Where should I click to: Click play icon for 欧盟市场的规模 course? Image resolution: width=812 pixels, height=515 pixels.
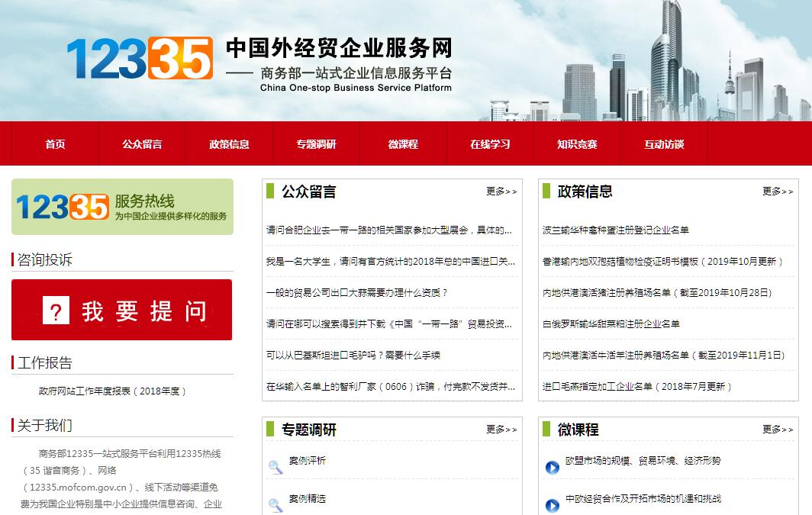tap(553, 467)
